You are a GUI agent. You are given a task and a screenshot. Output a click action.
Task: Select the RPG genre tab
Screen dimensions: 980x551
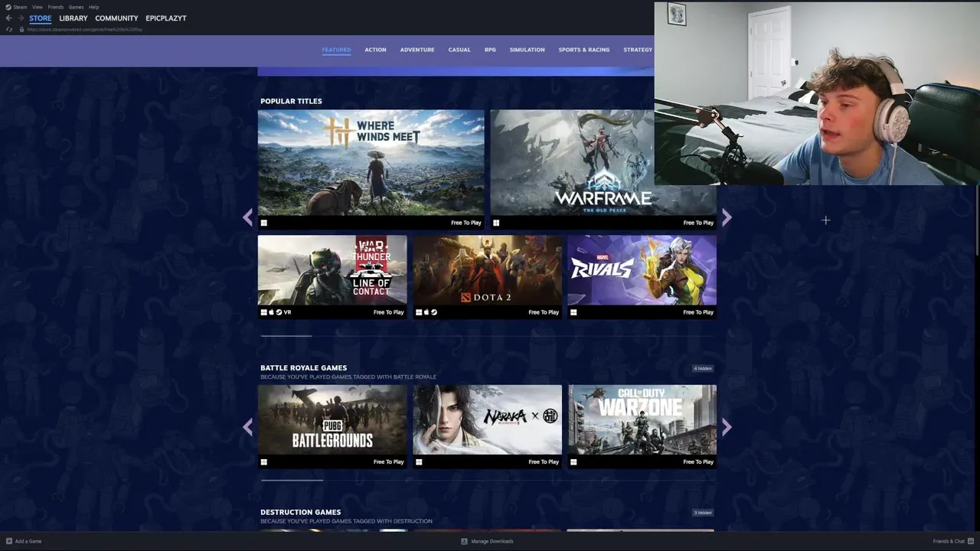click(490, 50)
